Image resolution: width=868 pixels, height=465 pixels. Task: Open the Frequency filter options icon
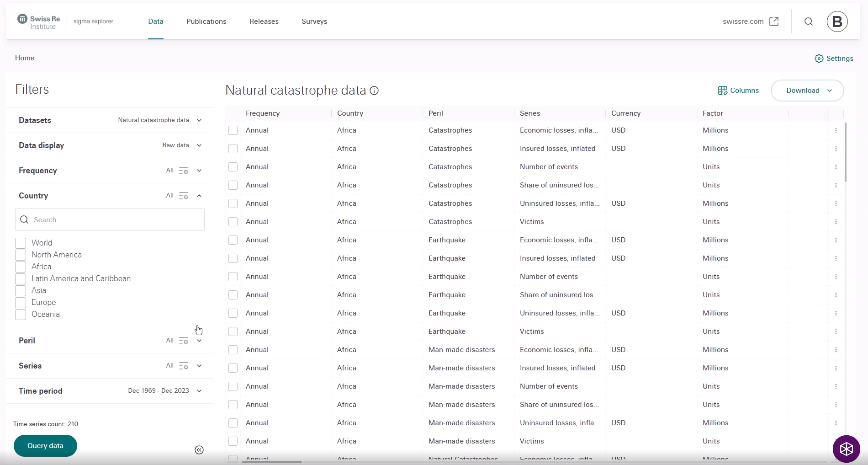(184, 171)
